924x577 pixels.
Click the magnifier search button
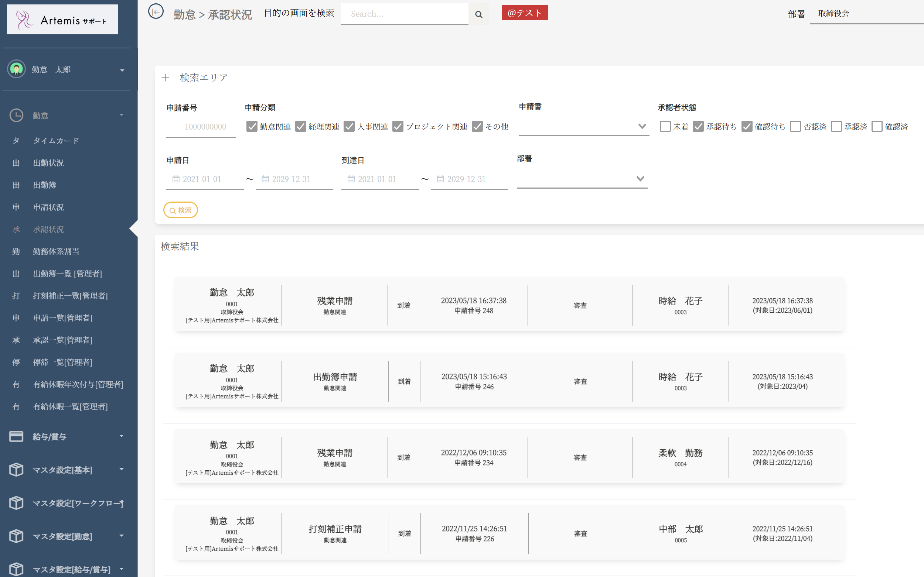coord(478,14)
